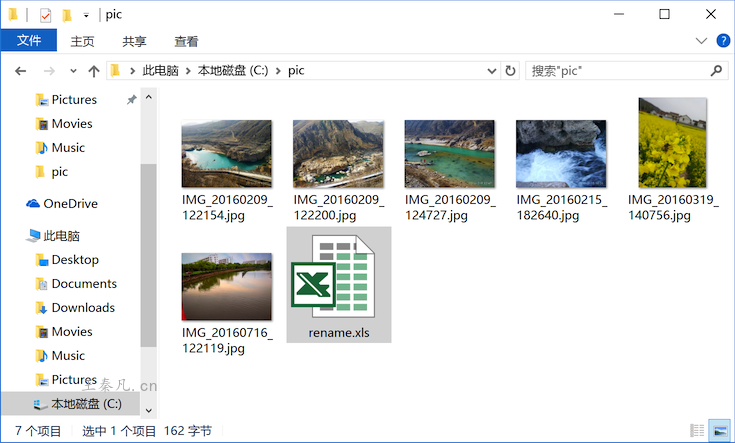
Task: Refresh the pic folder view
Action: pyautogui.click(x=510, y=71)
